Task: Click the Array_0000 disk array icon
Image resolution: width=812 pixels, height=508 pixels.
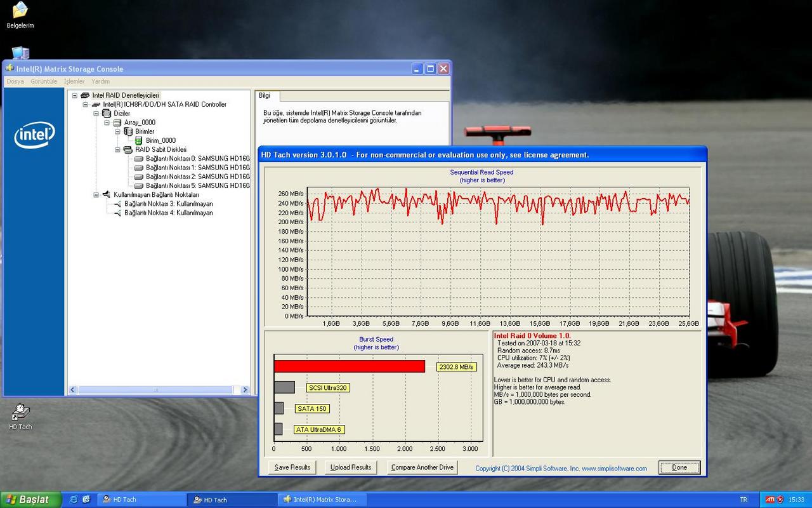Action: [117, 123]
